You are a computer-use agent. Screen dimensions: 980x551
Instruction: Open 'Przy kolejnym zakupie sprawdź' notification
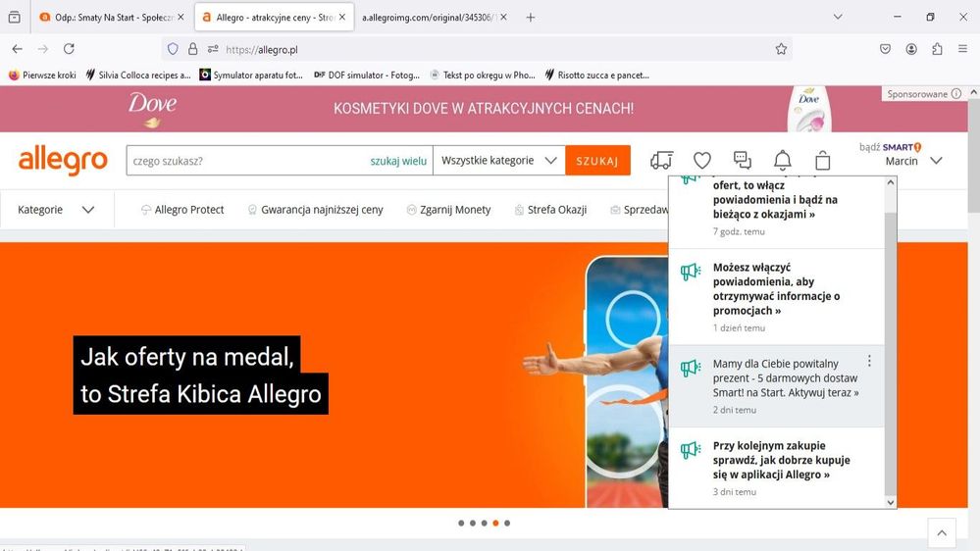tap(777, 468)
